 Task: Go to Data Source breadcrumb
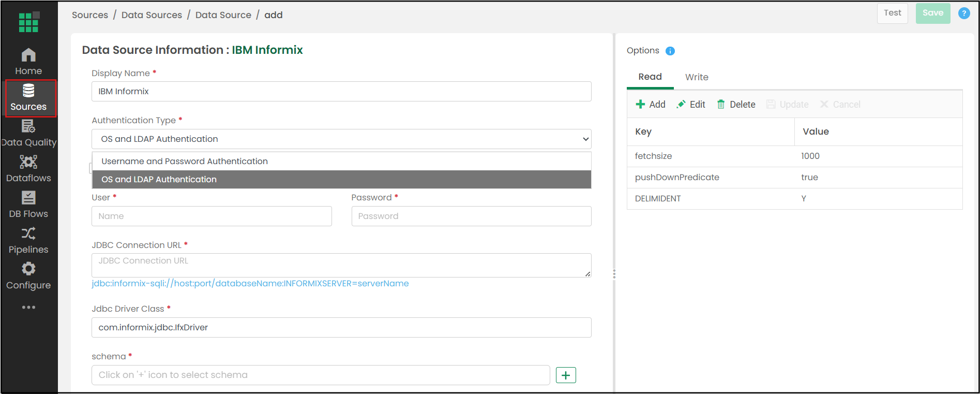[223, 15]
